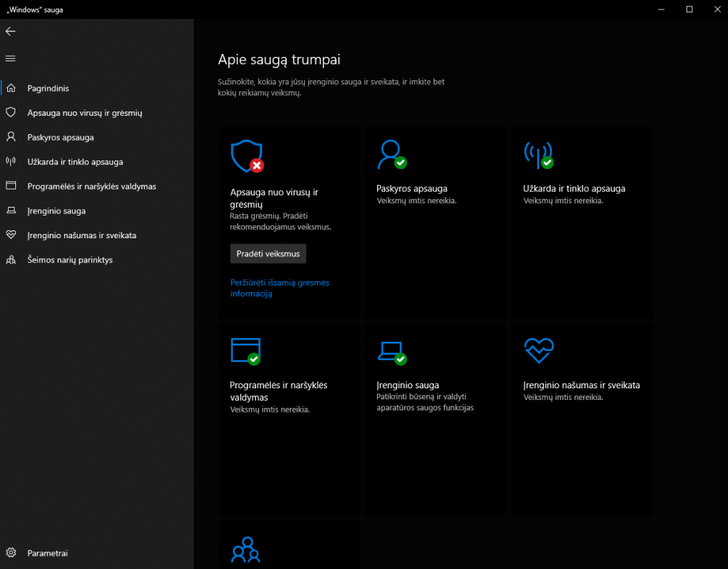The width and height of the screenshot is (728, 569).
Task: Open the Įrenginio našumas ir sveikata tile title
Action: 582,385
